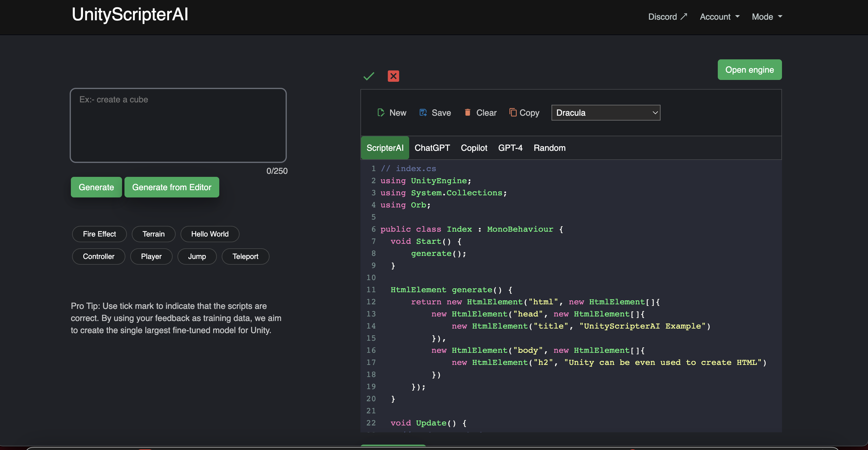Click the Save label in editor toolbar
The height and width of the screenshot is (450, 868).
(x=441, y=113)
